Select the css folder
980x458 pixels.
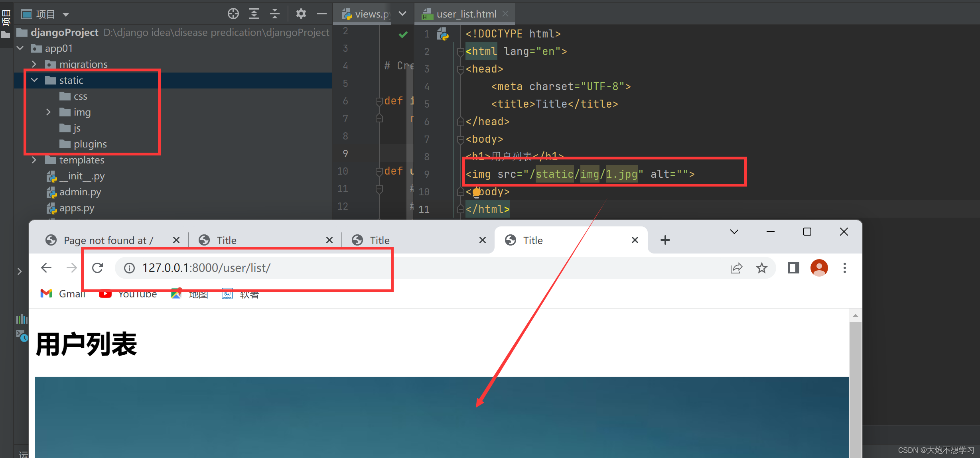click(73, 96)
